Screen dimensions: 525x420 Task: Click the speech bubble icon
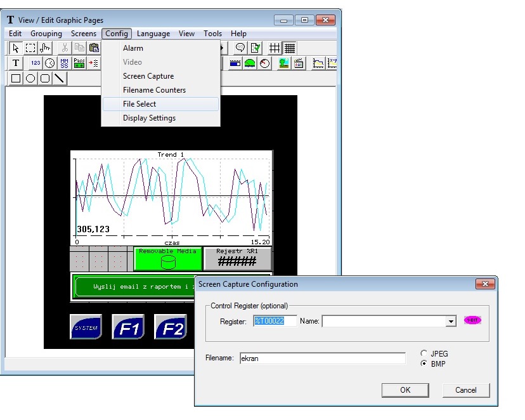point(240,48)
